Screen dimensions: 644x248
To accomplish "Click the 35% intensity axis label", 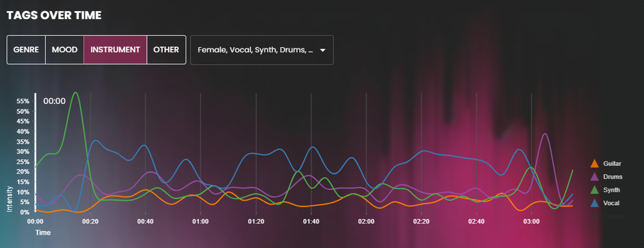I will pyautogui.click(x=23, y=141).
